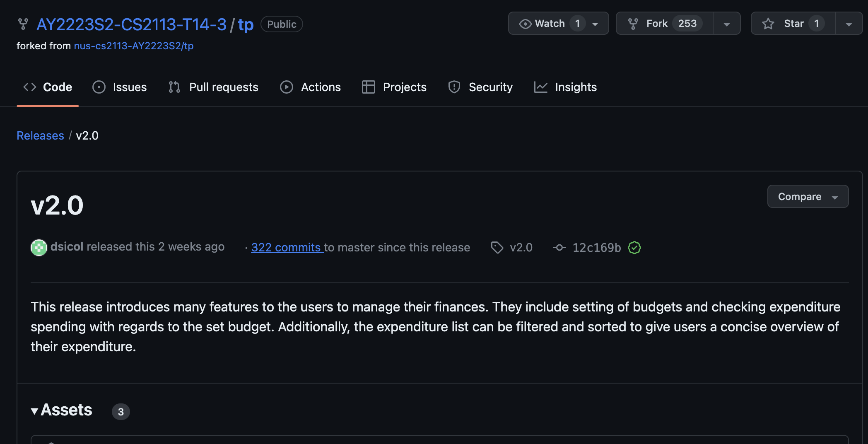Click the Fork button

click(664, 24)
